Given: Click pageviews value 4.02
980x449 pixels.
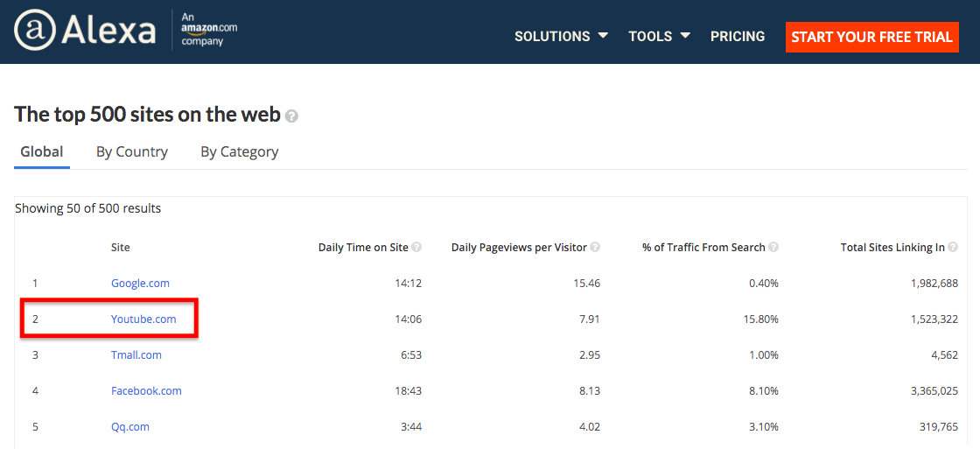Looking at the screenshot, I should (x=590, y=428).
